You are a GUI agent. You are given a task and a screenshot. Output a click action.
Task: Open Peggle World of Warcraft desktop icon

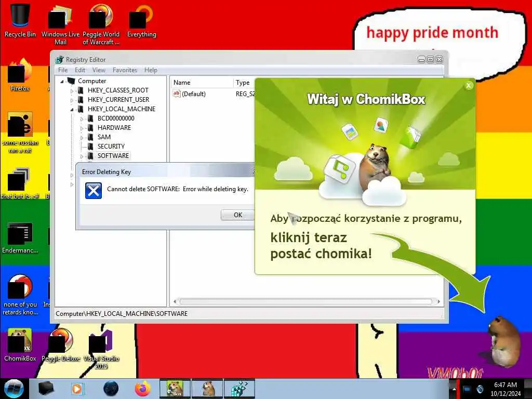[x=101, y=24]
